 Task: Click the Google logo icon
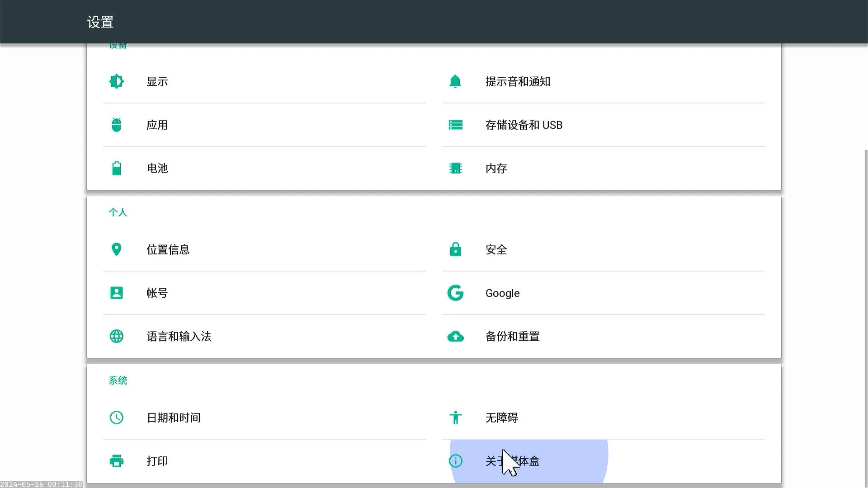[455, 293]
